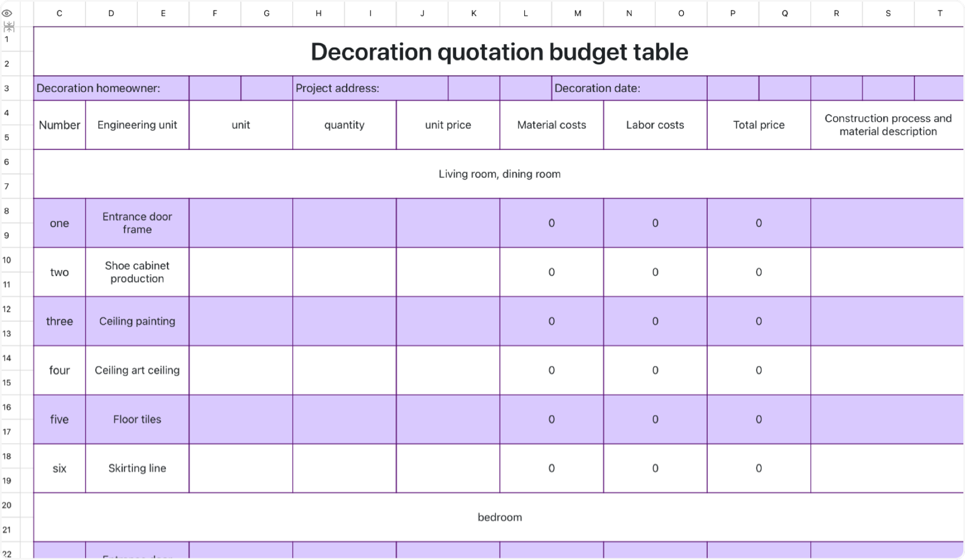
Task: Select row 20 header
Action: point(7,505)
